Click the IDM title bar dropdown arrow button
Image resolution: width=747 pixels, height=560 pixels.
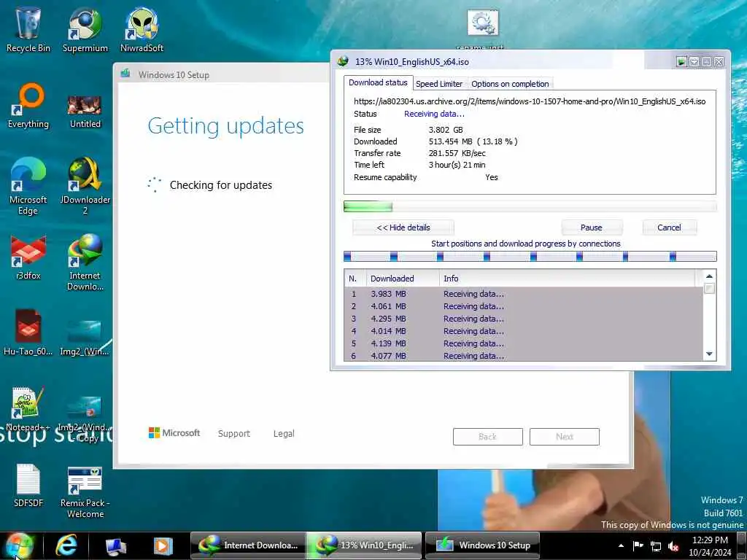tap(694, 61)
